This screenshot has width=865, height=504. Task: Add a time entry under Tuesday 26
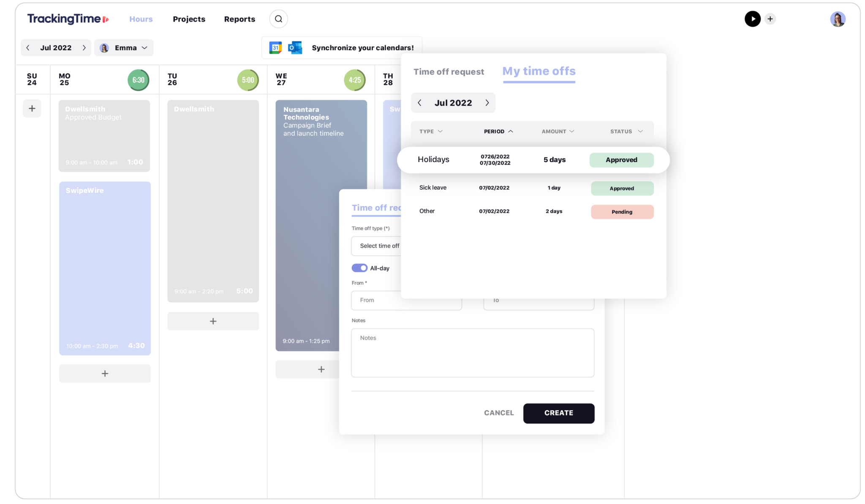click(x=213, y=321)
